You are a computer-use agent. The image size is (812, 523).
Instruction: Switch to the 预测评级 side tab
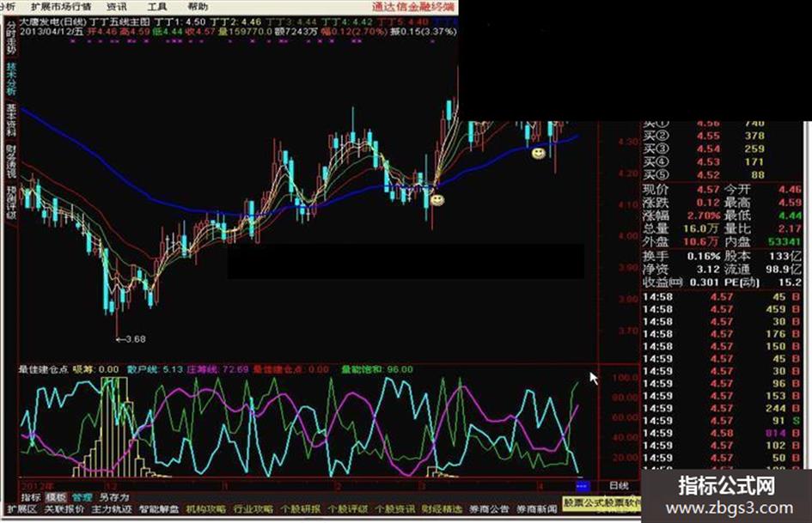(11, 202)
